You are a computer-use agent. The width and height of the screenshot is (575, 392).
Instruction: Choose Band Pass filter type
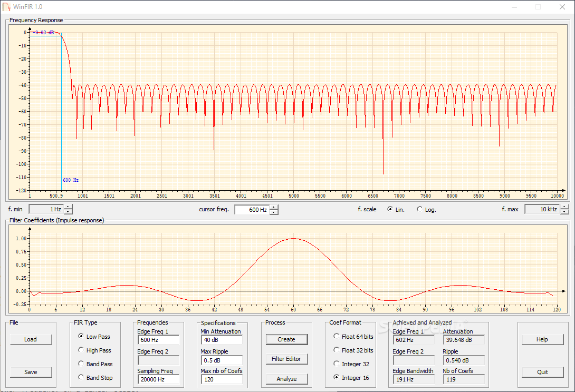95,364
